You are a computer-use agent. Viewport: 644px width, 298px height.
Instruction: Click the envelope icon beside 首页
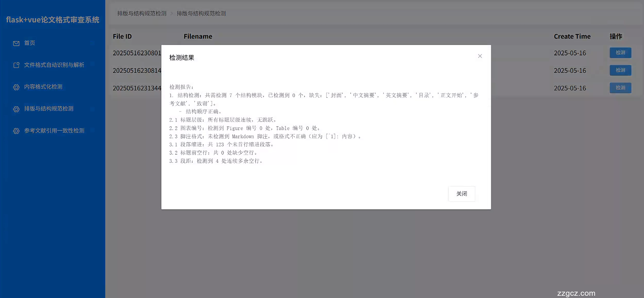click(16, 43)
